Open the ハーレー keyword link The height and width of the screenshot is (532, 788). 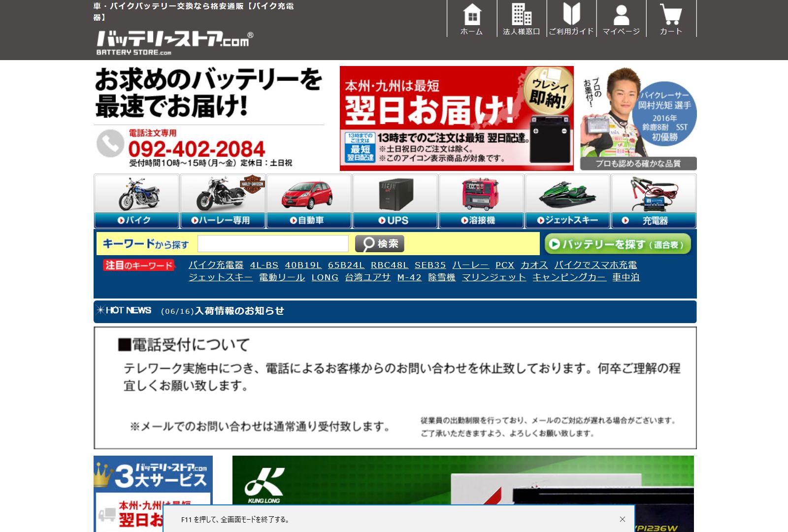click(x=470, y=265)
